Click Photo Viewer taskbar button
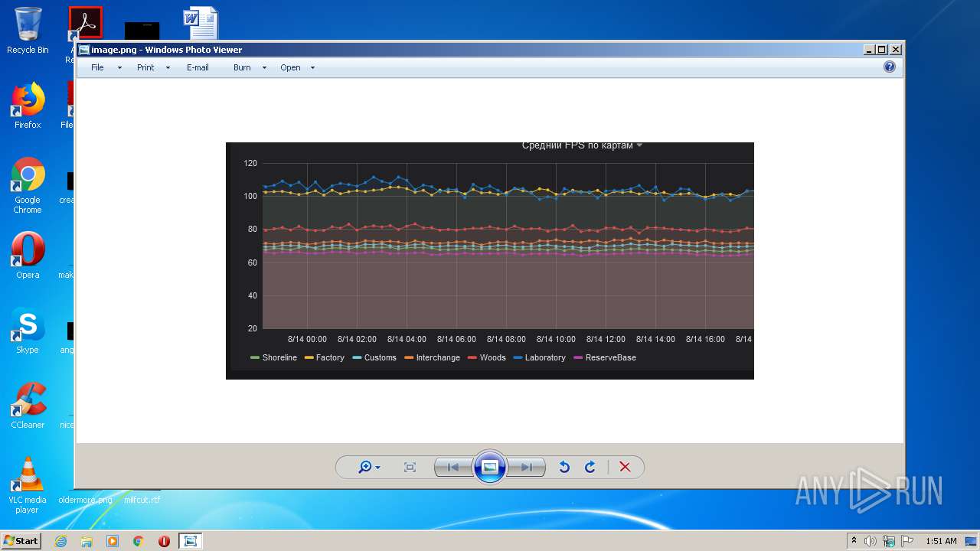980x551 pixels. (190, 541)
